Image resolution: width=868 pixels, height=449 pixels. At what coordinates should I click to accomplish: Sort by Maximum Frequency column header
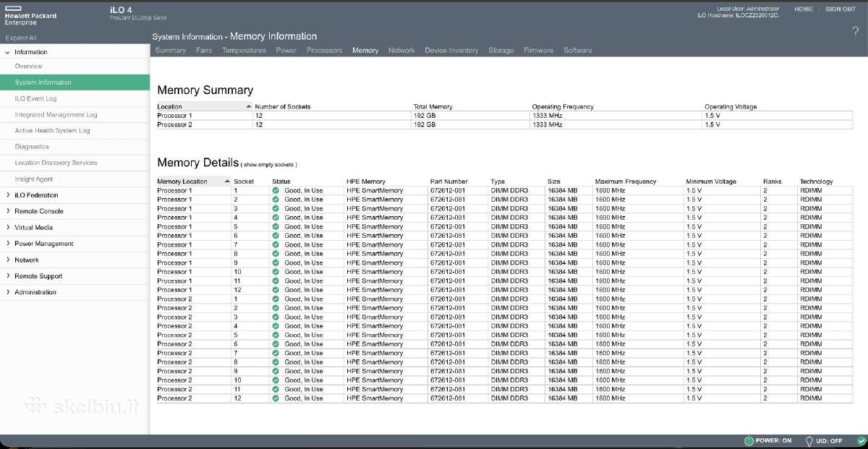(x=626, y=181)
